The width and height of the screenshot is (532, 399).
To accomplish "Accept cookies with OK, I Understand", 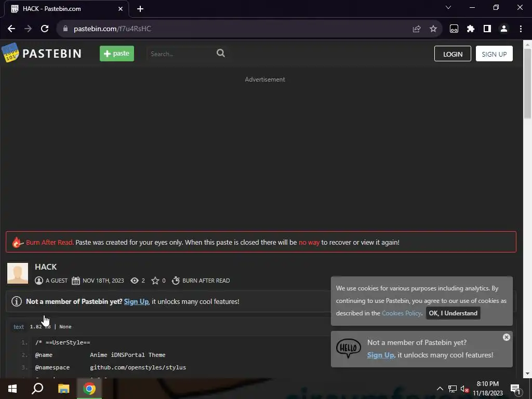I will pos(453,313).
